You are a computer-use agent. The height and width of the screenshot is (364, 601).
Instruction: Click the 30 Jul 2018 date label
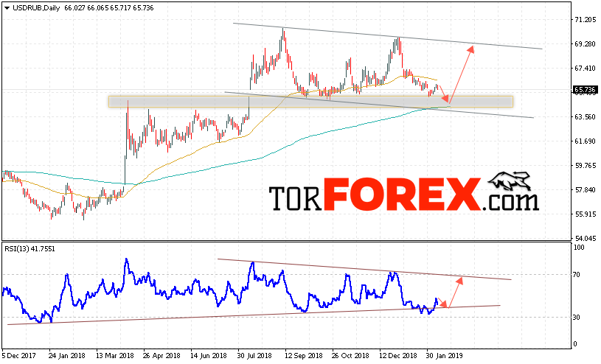point(255,356)
